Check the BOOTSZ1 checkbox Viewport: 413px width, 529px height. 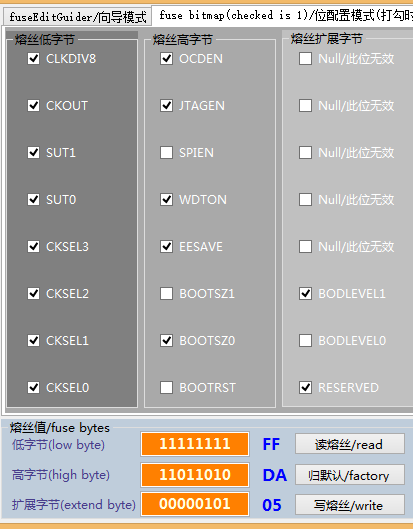(166, 294)
